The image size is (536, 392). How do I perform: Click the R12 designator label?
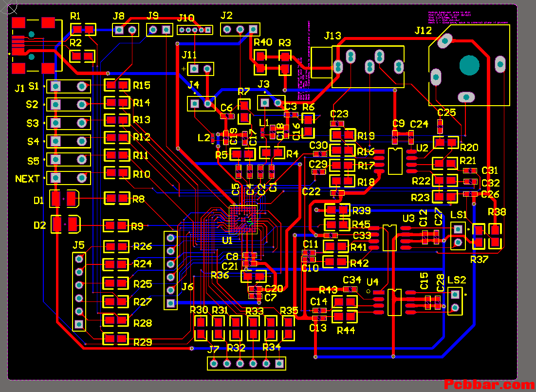coord(142,137)
